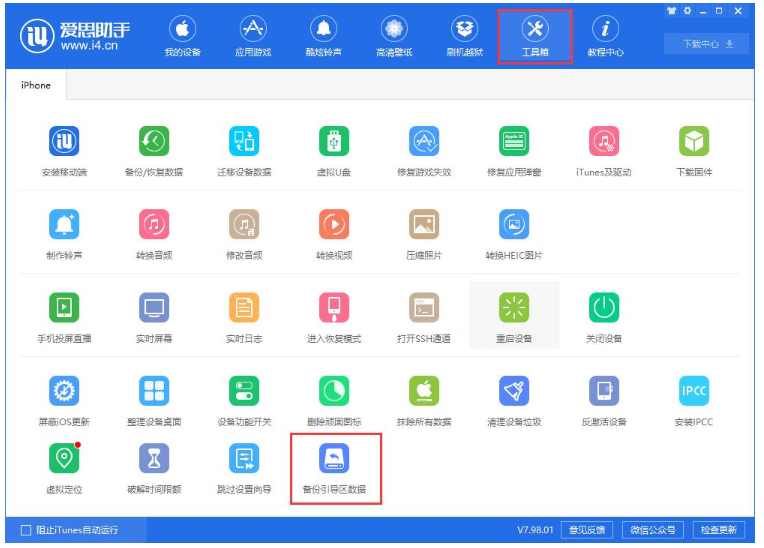
Task: Select the iPhone device tab
Action: (x=36, y=85)
